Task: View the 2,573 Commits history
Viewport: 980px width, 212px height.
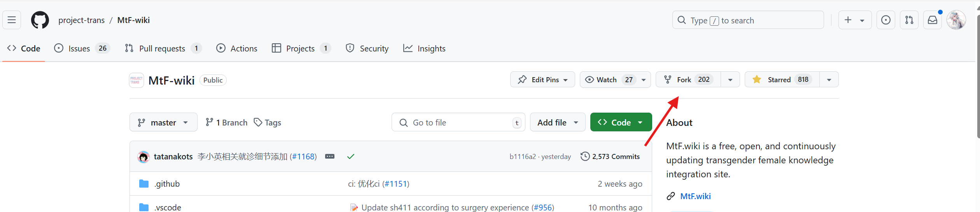Action: click(x=610, y=156)
